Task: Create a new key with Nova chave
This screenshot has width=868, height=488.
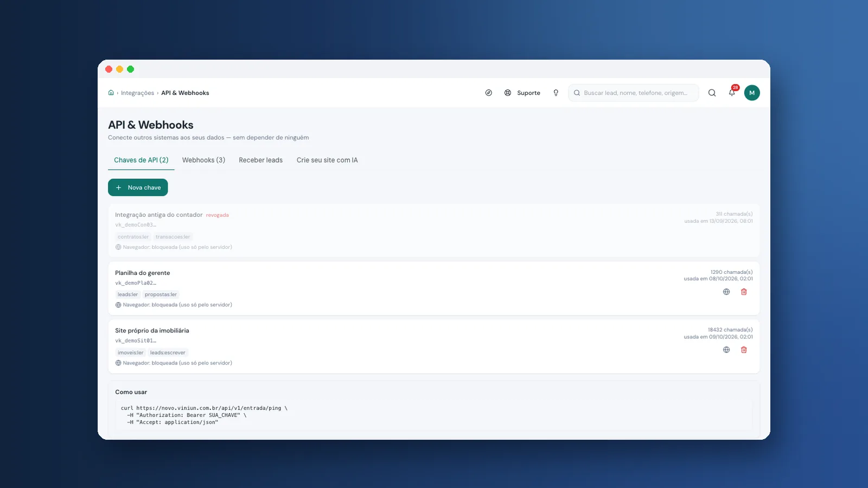Action: coord(138,188)
